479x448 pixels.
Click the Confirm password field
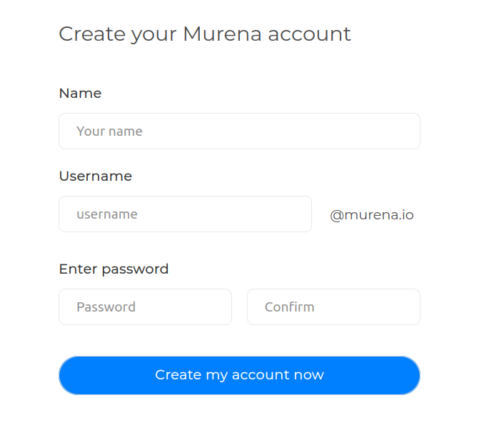(333, 307)
